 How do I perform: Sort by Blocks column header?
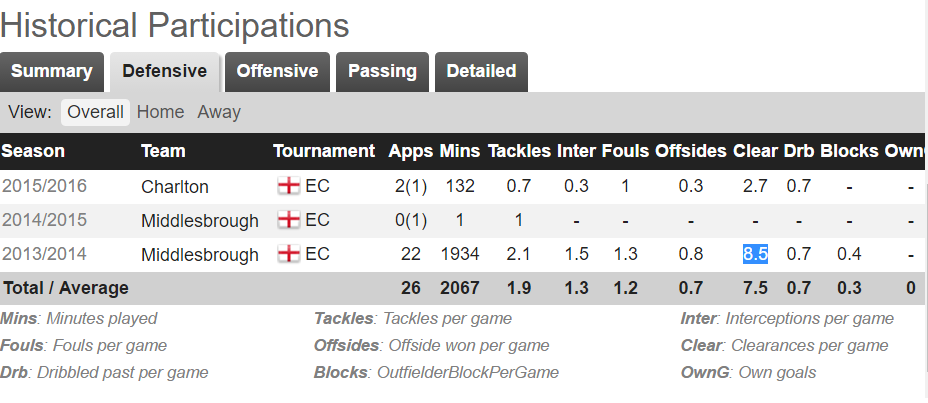coord(849,151)
